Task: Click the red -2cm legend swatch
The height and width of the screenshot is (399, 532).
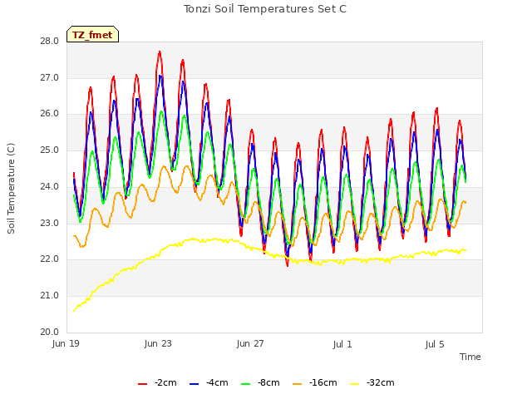Action: (142, 383)
